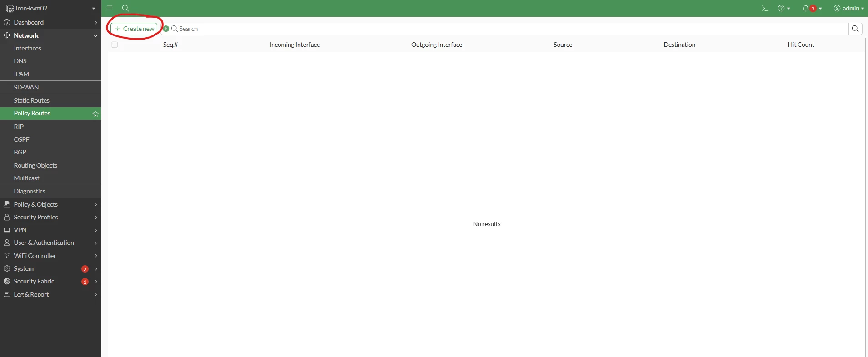Tick the select-all checkbox in the table header

115,45
